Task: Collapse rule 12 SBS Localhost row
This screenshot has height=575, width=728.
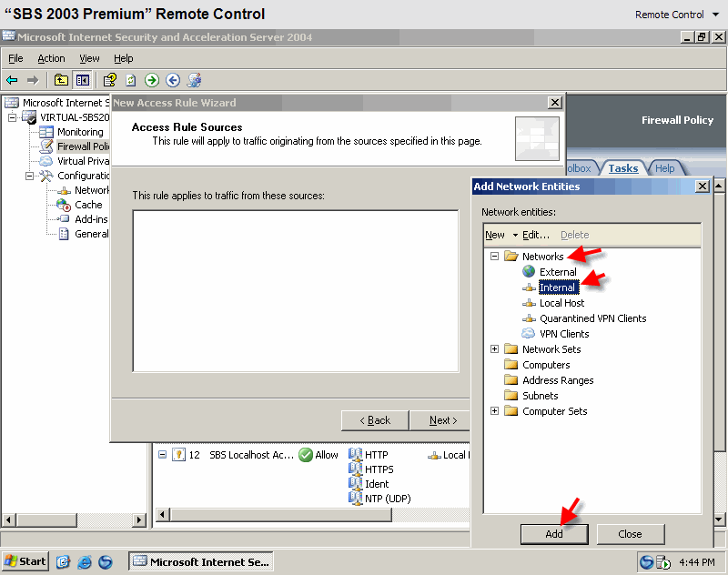Action: (162, 454)
